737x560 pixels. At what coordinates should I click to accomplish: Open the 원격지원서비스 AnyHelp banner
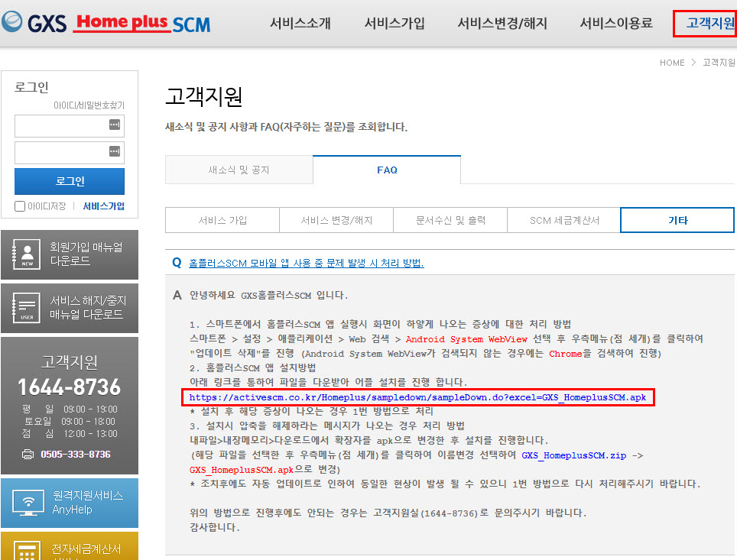70,503
